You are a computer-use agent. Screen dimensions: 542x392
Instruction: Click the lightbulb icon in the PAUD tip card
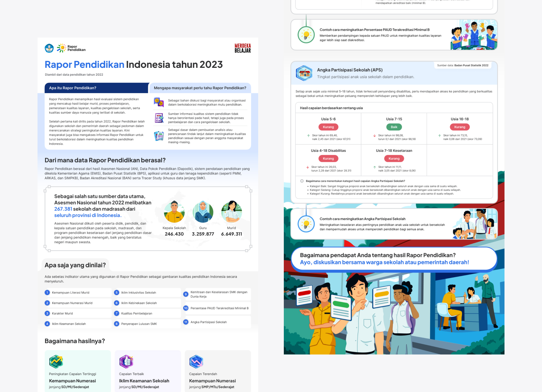point(306,34)
